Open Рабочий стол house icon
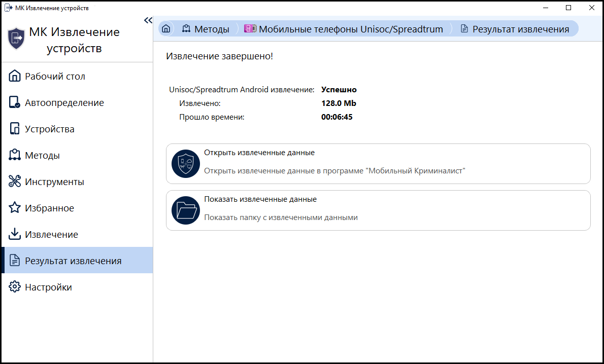The image size is (604, 364). click(x=15, y=76)
